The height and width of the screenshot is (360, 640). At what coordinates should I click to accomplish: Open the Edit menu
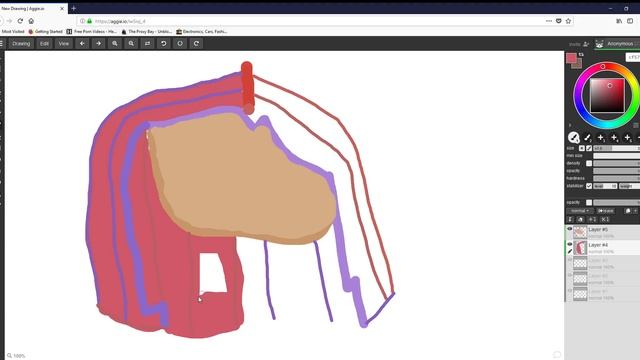point(44,43)
